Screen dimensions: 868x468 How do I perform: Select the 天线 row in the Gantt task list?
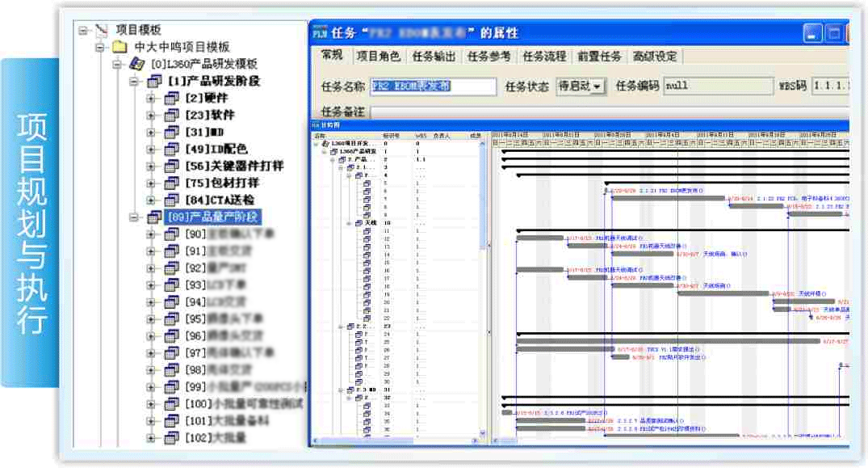(x=371, y=223)
